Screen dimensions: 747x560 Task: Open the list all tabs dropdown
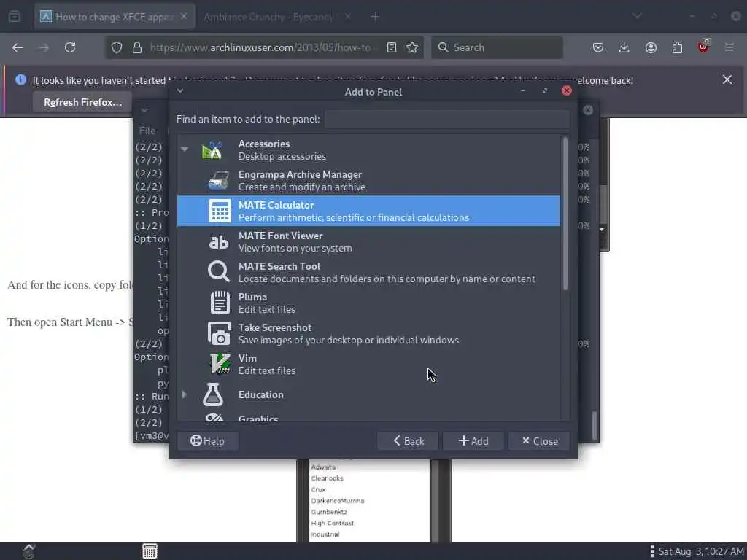[637, 16]
